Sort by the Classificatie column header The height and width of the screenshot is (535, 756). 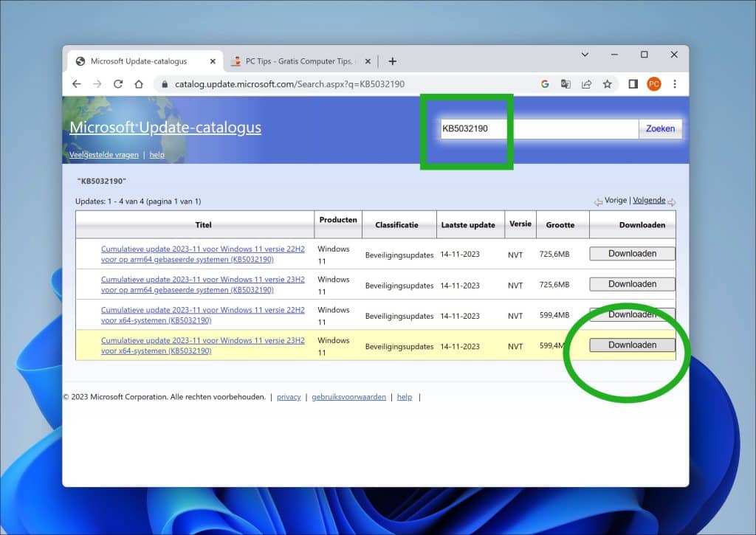click(396, 224)
